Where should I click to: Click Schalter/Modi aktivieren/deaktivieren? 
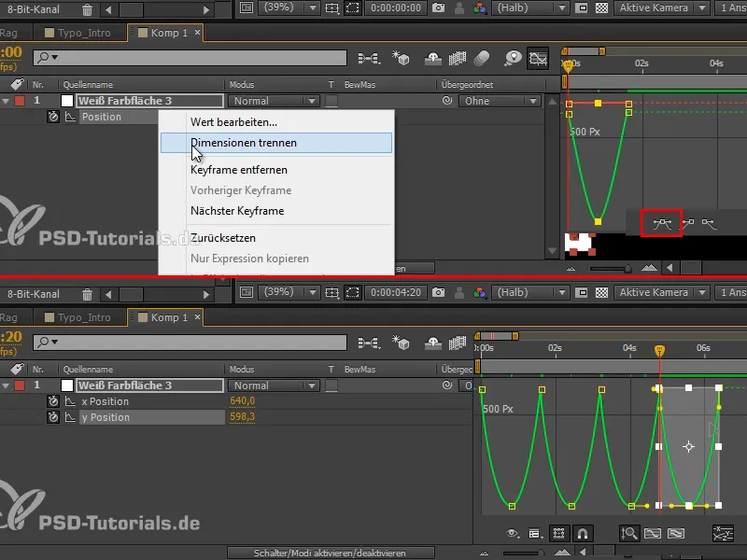click(x=330, y=553)
